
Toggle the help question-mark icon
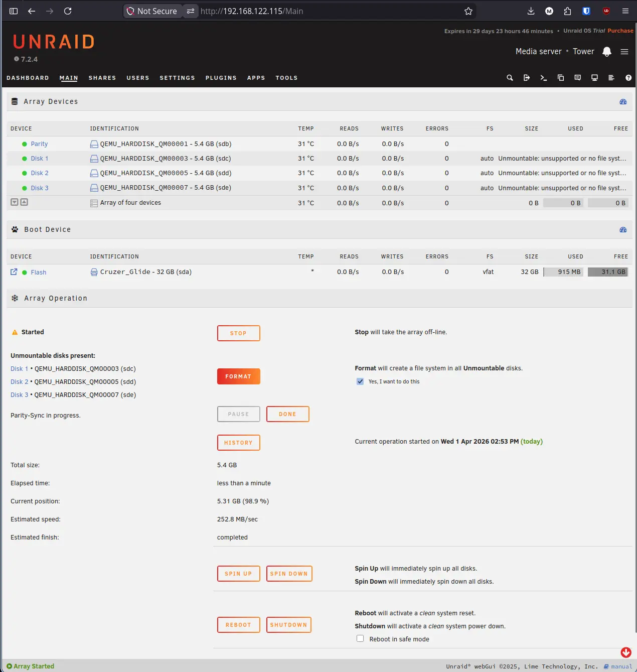(x=628, y=78)
